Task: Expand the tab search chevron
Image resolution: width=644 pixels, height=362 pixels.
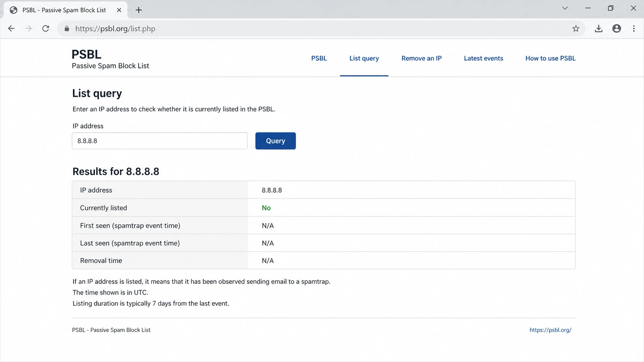Action: click(565, 8)
